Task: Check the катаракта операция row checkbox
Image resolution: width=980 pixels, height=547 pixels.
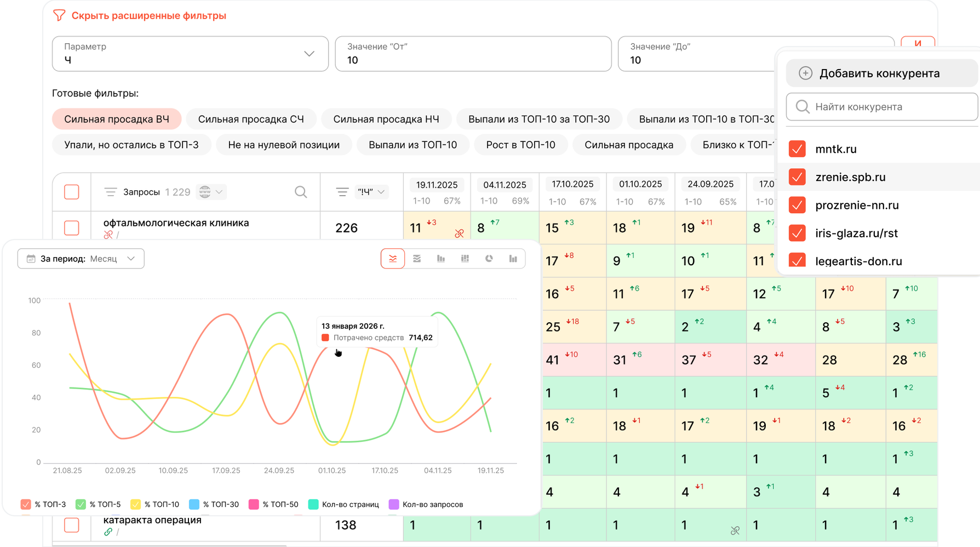Action: pos(72,525)
